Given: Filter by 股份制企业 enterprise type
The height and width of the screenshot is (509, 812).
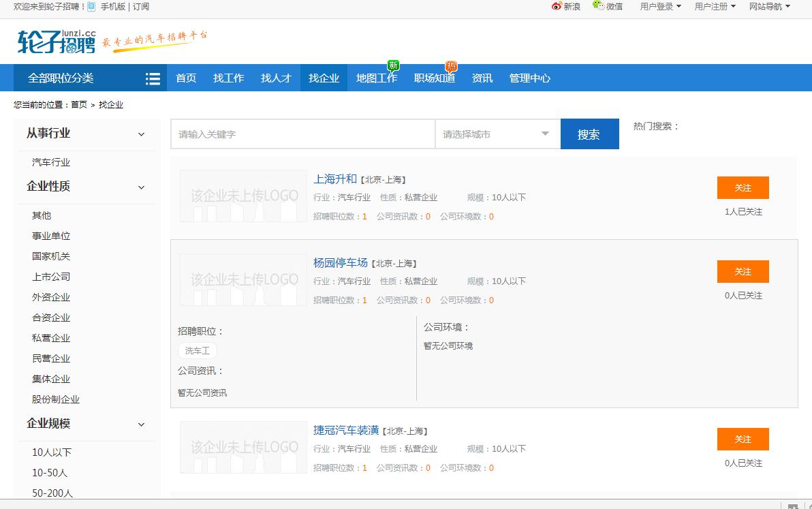Looking at the screenshot, I should pyautogui.click(x=55, y=400).
